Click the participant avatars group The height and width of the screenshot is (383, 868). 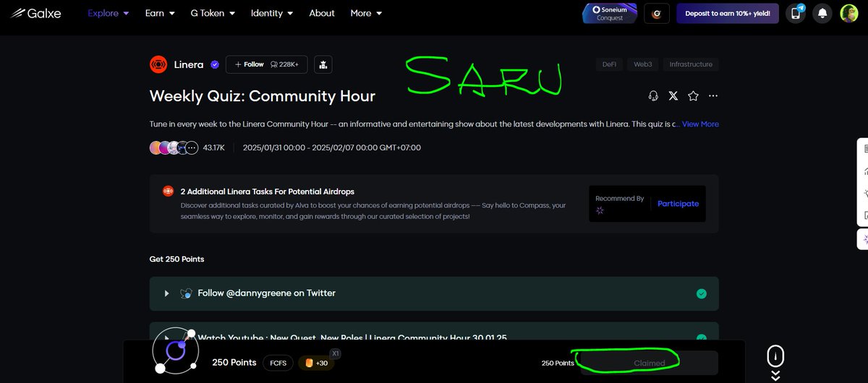(174, 147)
